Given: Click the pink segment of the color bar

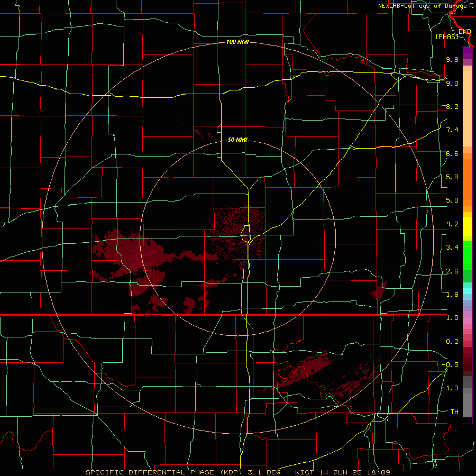Looking at the screenshot, I should click(x=467, y=321).
